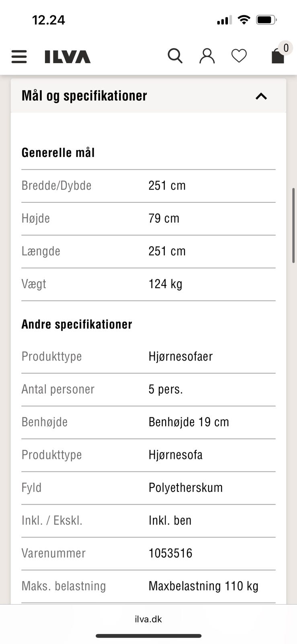
Task: Click the Generelle mål heading
Action: pyautogui.click(x=58, y=153)
